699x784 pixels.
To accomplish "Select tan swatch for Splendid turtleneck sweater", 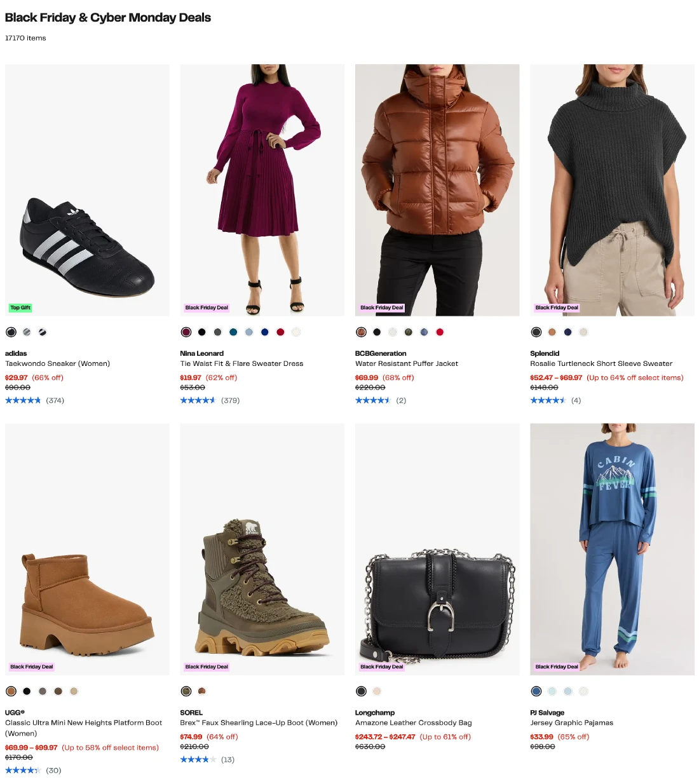I will 552,332.
